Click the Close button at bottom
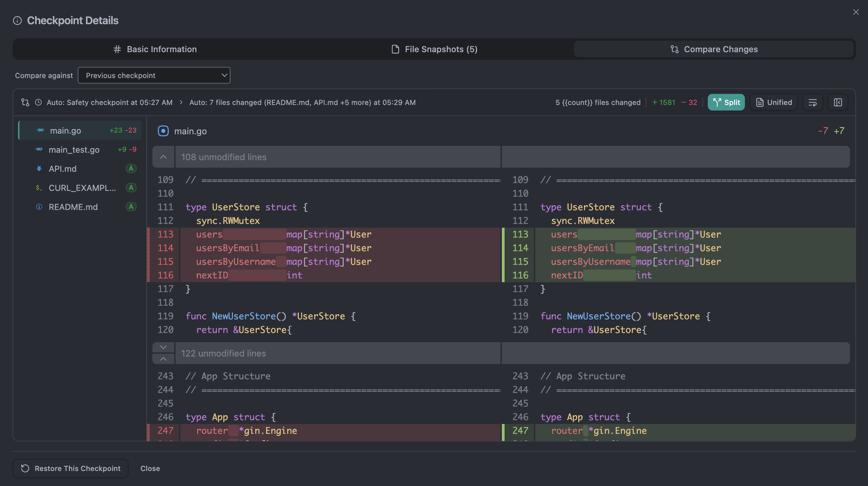This screenshot has height=486, width=868. [150, 468]
